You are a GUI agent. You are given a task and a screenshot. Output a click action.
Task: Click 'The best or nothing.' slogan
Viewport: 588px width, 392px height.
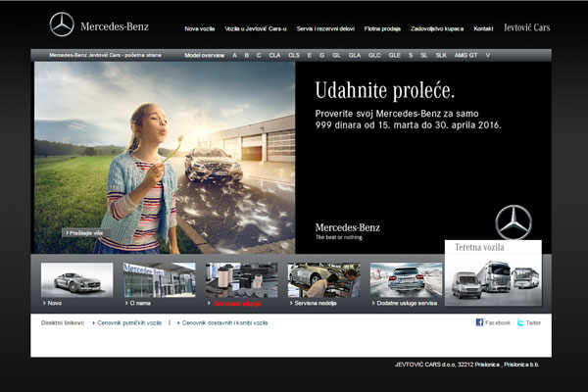pyautogui.click(x=339, y=237)
